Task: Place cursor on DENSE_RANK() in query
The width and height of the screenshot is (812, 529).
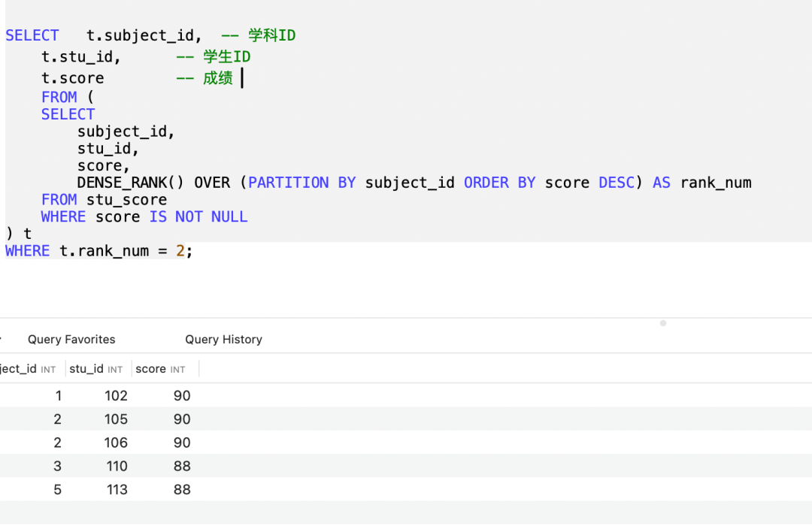Action: (x=131, y=183)
